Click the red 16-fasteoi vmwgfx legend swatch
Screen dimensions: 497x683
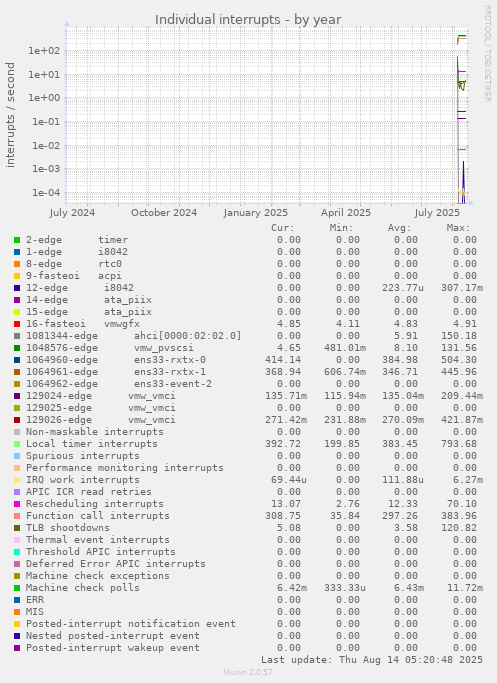click(17, 324)
